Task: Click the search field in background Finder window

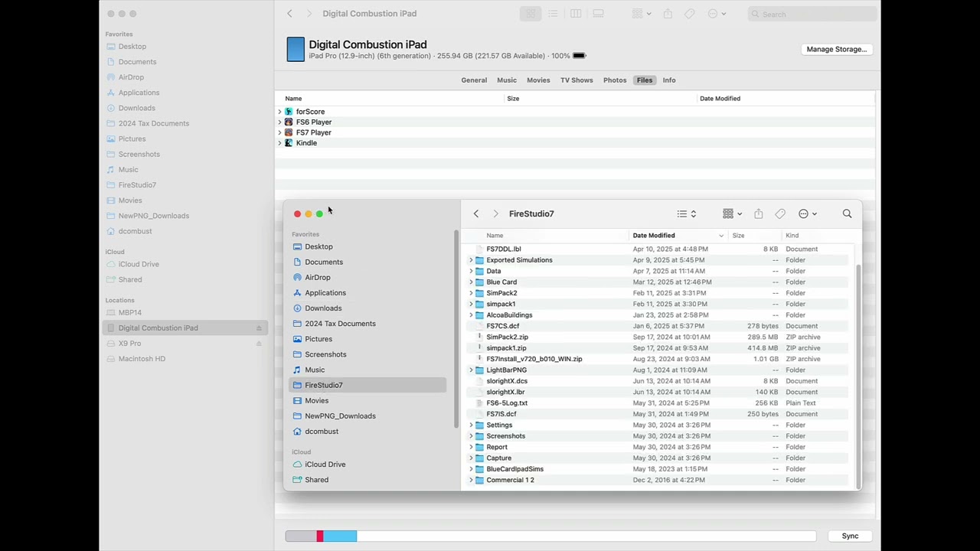Action: 812,14
